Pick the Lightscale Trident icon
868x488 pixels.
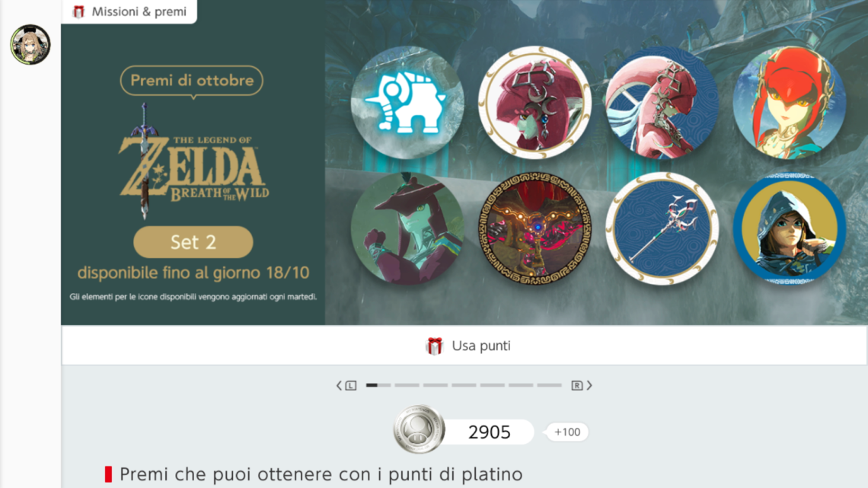click(662, 228)
